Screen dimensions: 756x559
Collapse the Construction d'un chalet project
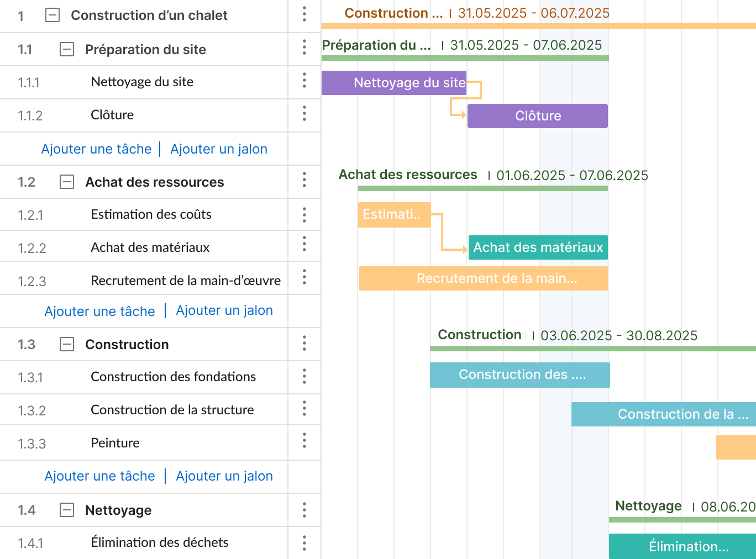point(53,15)
